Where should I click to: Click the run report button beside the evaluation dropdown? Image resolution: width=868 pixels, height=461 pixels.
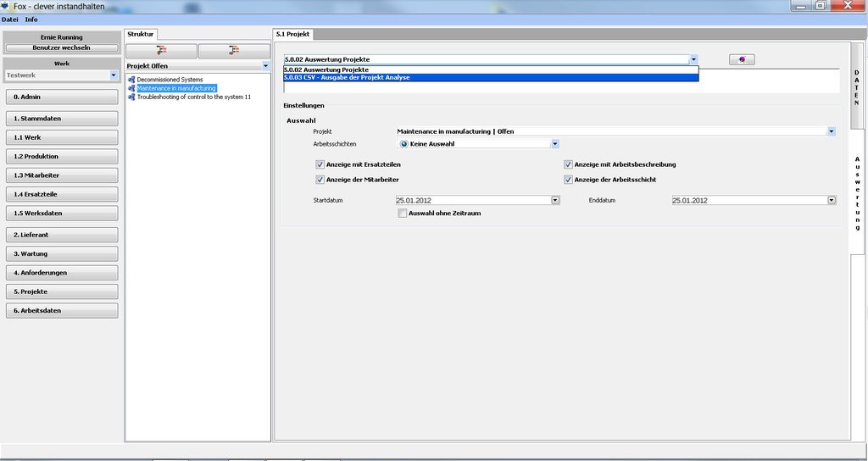point(742,59)
